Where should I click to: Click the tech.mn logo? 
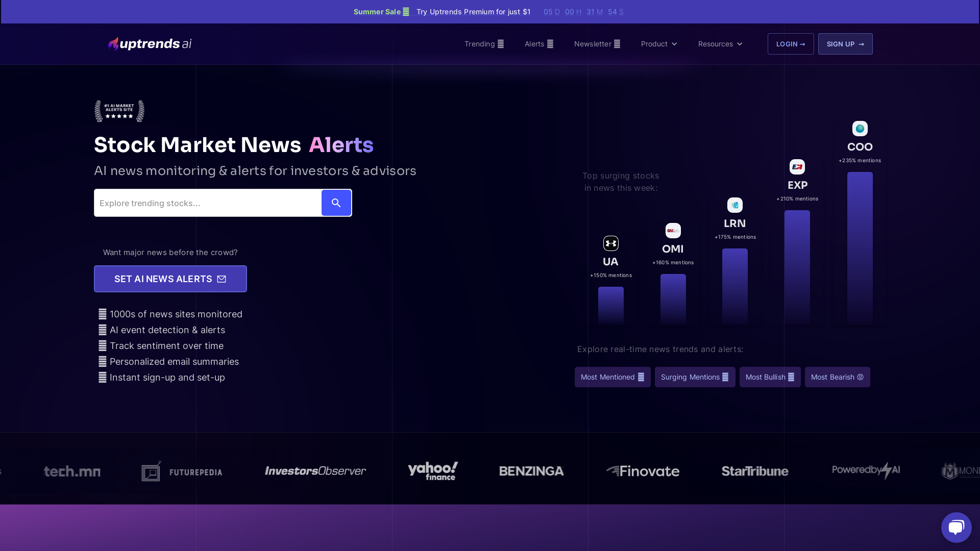pyautogui.click(x=72, y=471)
